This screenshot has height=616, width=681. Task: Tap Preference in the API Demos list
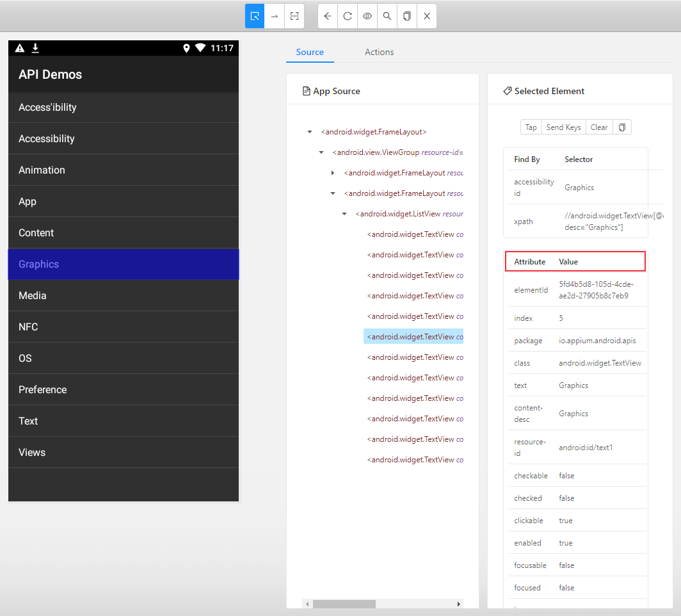tap(124, 390)
